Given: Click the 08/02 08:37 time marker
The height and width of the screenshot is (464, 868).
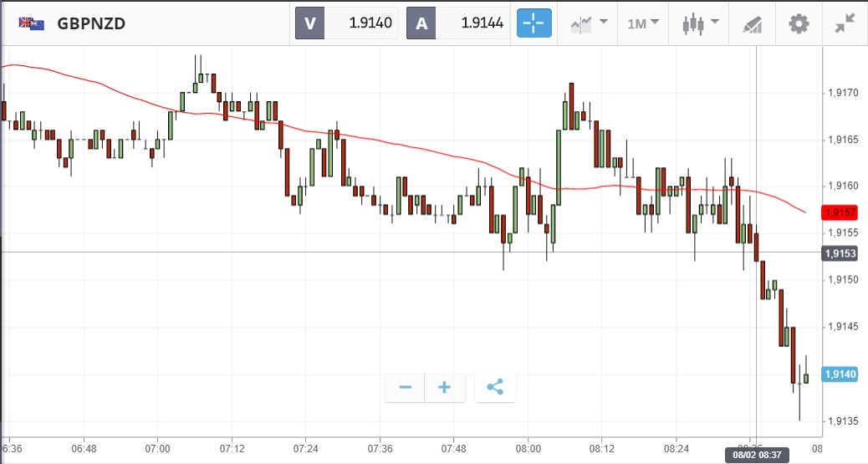Looking at the screenshot, I should [x=758, y=455].
